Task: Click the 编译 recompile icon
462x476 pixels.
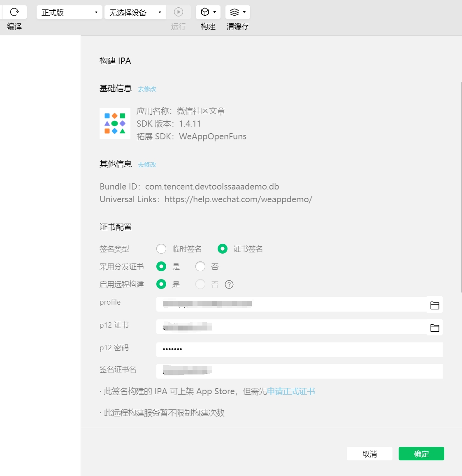Action: pyautogui.click(x=14, y=12)
